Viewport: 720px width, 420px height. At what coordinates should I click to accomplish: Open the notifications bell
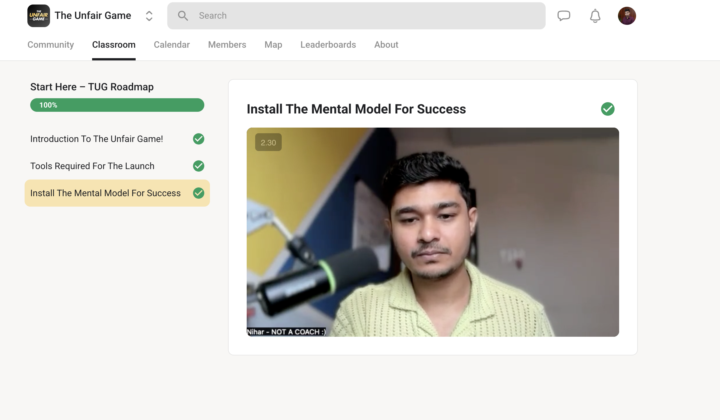pyautogui.click(x=595, y=16)
